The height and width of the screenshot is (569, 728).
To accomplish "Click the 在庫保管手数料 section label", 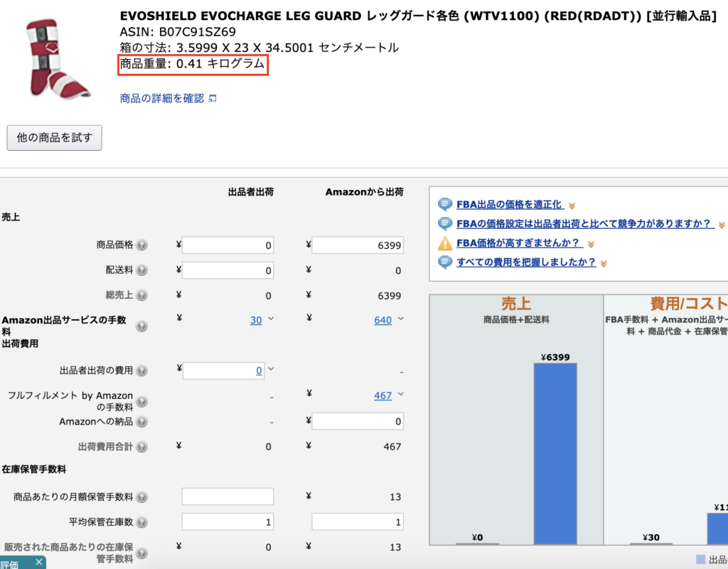I will pos(34,469).
